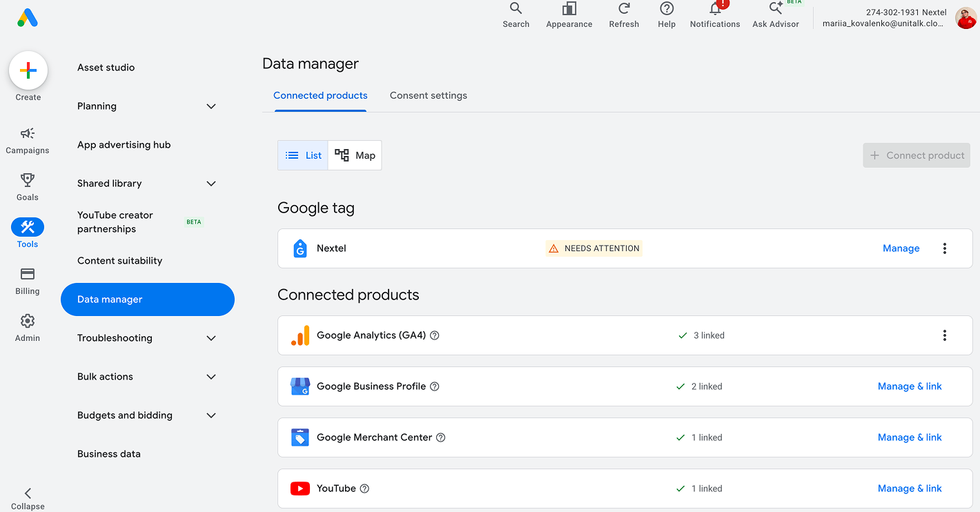Expand the Planning section

click(211, 106)
